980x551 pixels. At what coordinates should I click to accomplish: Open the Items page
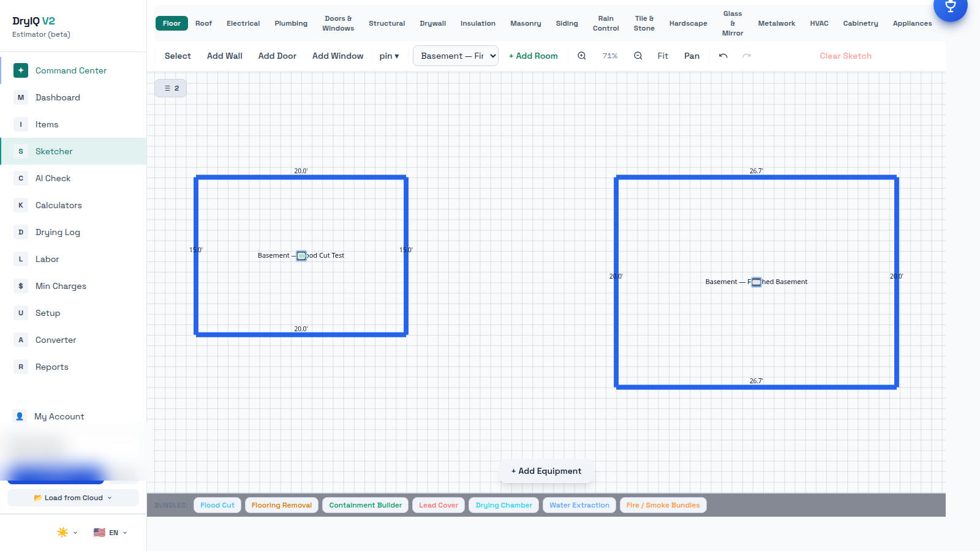(73, 124)
